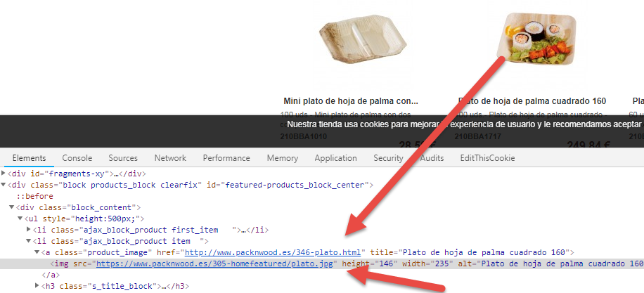The height and width of the screenshot is (293, 644).
Task: Collapse the ajax_block_product item li
Action: tap(28, 241)
